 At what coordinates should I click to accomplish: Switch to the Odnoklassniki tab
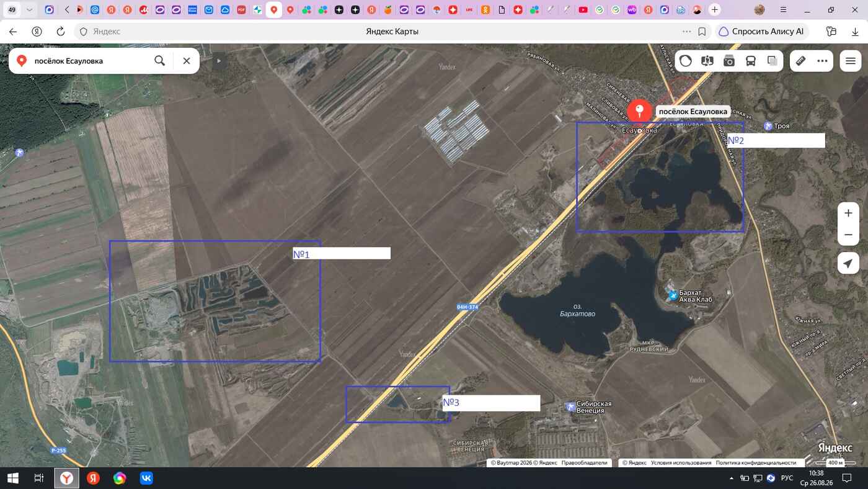[485, 10]
